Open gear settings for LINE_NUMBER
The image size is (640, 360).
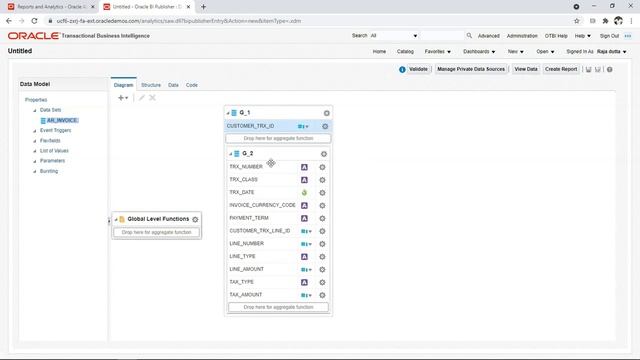point(322,244)
